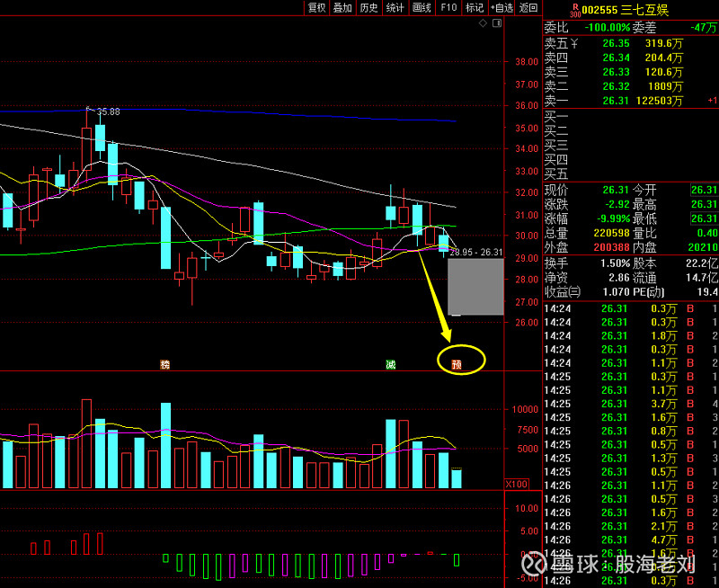This screenshot has width=719, height=588.
Task: Click the 涨跌 -2.92 value
Action: pos(616,204)
